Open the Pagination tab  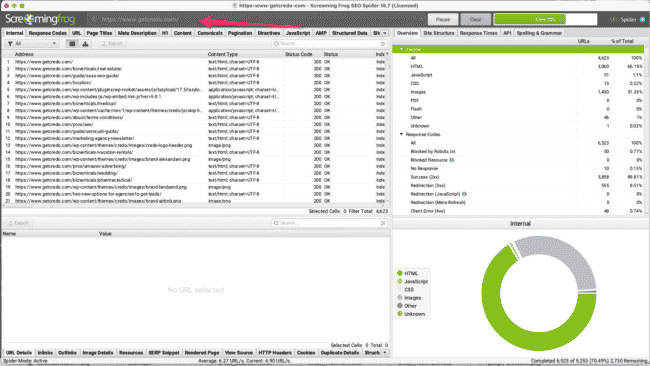pyautogui.click(x=240, y=33)
